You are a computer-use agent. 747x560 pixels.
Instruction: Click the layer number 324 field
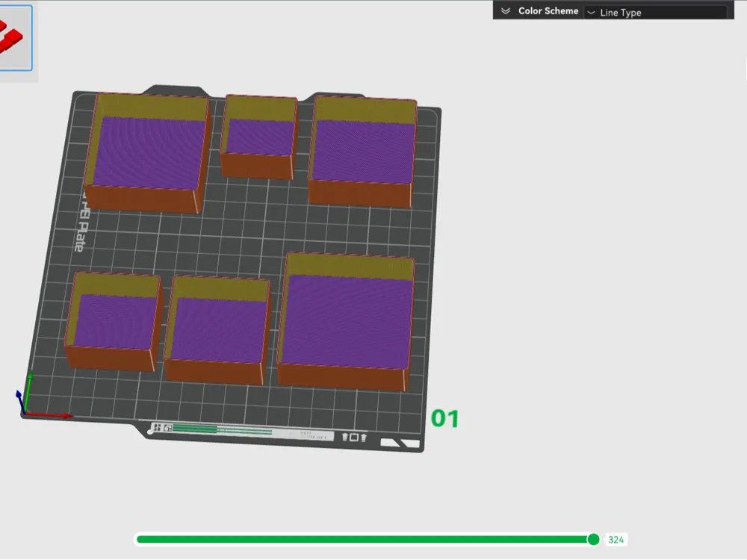616,540
